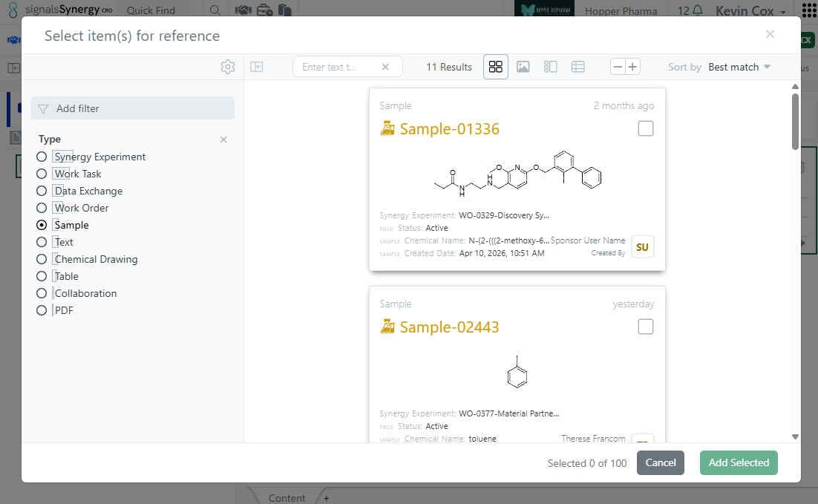Image resolution: width=818 pixels, height=504 pixels.
Task: Increase card size with plus button
Action: 633,67
